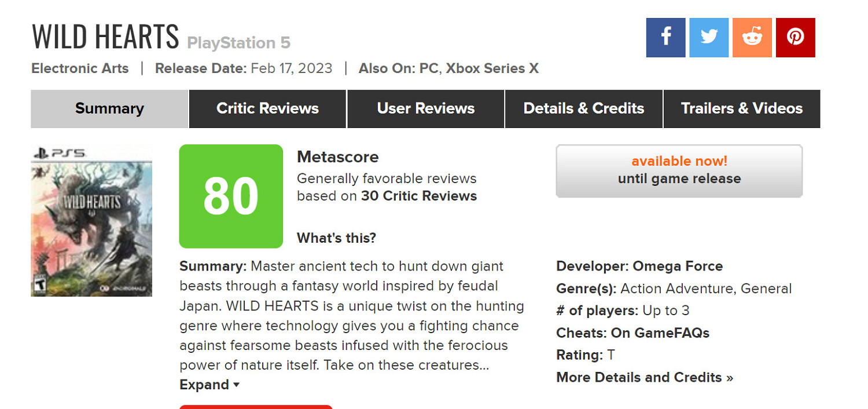
Task: Click the Twitter share icon
Action: (x=709, y=38)
